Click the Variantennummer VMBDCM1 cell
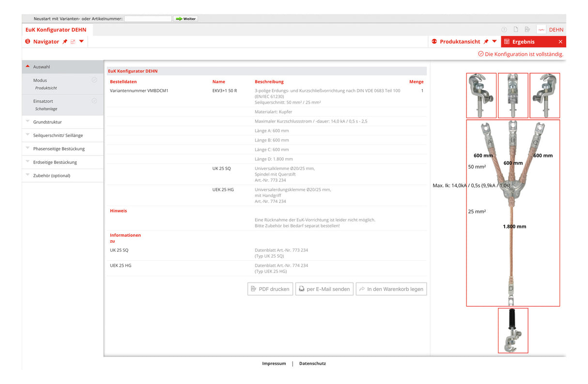 click(x=139, y=91)
